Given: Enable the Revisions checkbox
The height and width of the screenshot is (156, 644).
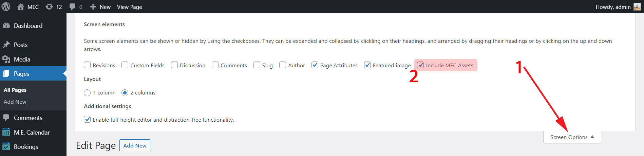Looking at the screenshot, I should click(x=87, y=65).
